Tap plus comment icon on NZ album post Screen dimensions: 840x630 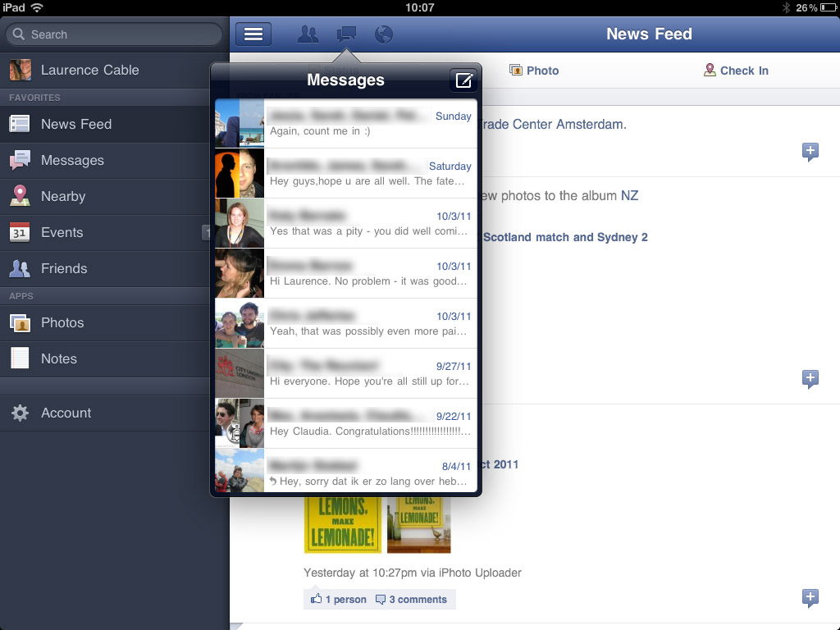(810, 379)
